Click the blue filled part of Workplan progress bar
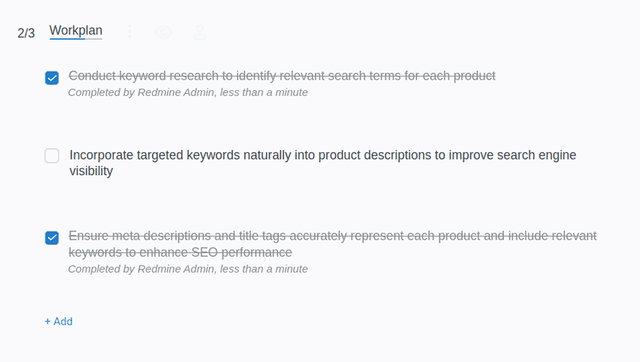Viewport: 640px width, 362px height. click(67, 39)
